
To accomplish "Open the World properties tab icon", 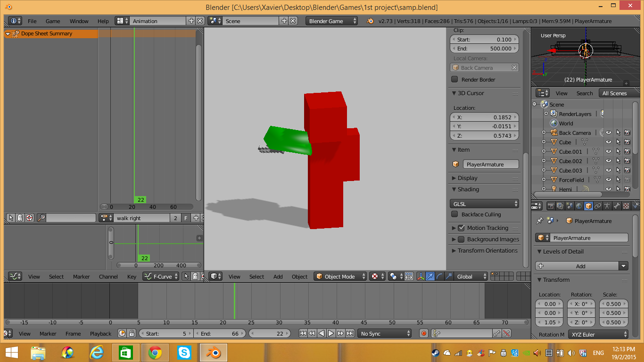I will tap(579, 206).
